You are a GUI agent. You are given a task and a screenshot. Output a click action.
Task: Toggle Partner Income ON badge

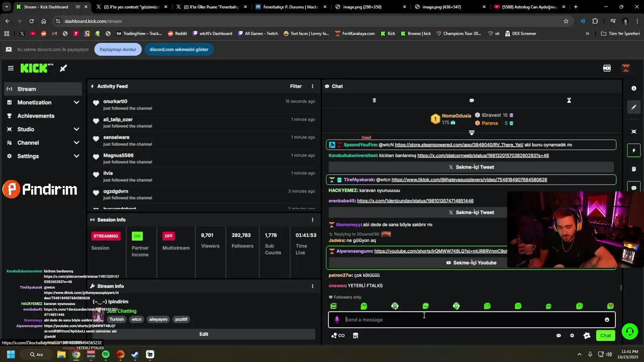[137, 236]
